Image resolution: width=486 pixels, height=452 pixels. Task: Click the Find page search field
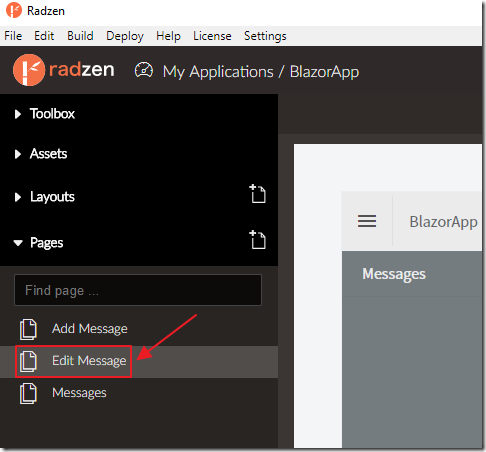coord(138,290)
